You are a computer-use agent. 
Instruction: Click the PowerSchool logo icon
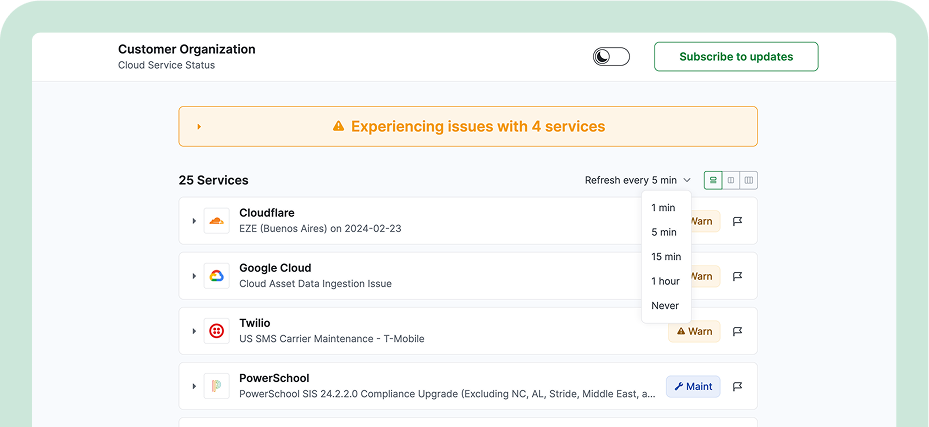pyautogui.click(x=216, y=386)
